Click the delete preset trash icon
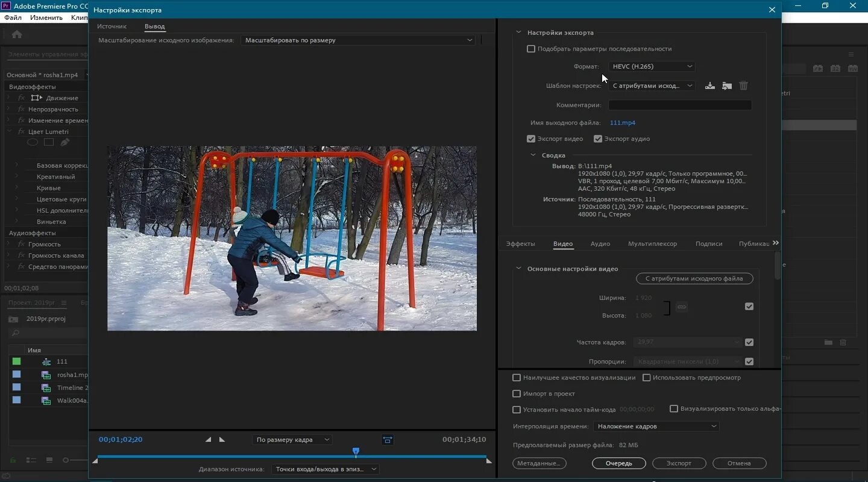Viewport: 868px width, 482px height. (x=743, y=86)
